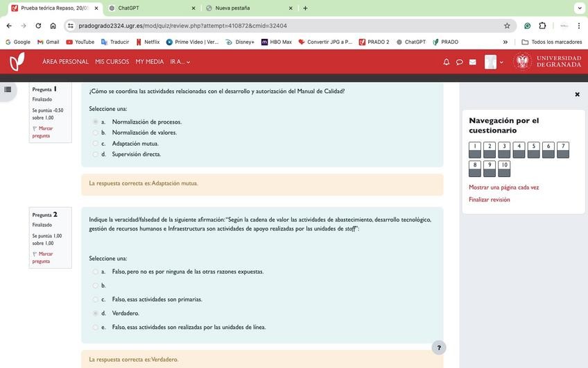Bookmark this page with star icon
588x368 pixels.
tap(507, 26)
